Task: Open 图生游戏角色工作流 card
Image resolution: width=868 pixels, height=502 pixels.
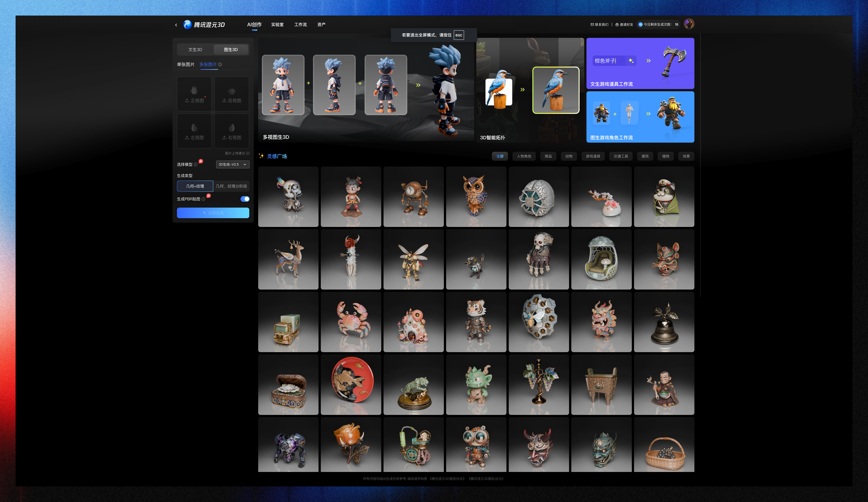Action: click(640, 117)
